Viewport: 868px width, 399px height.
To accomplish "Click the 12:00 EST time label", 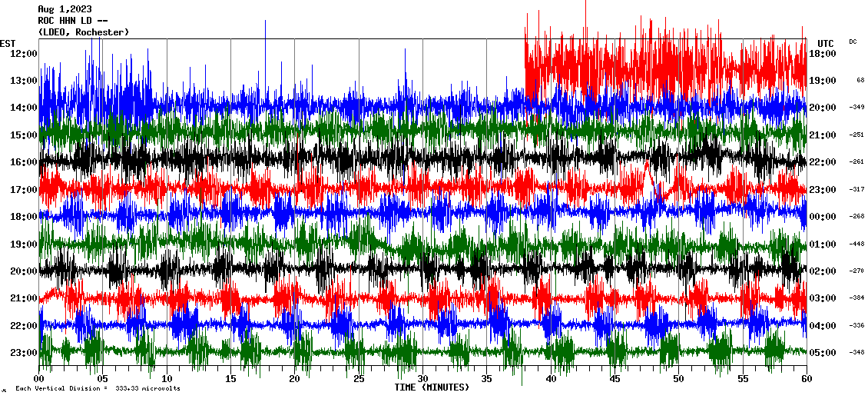I will point(23,53).
